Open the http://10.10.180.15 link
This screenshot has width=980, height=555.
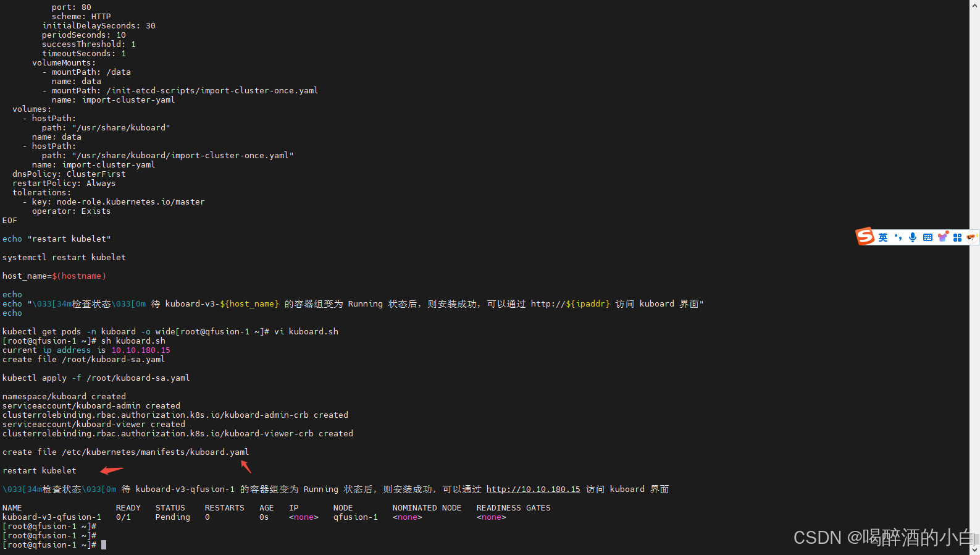pos(533,489)
